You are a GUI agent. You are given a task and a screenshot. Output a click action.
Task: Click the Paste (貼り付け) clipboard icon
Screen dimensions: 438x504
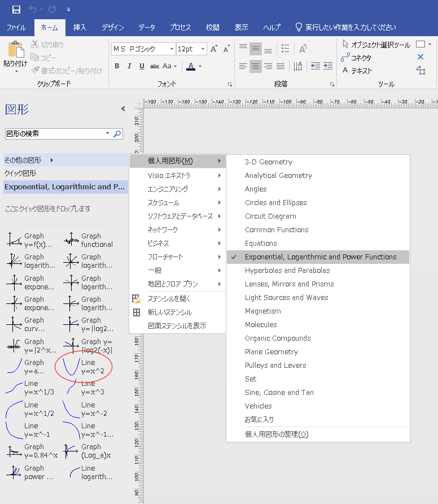pyautogui.click(x=15, y=50)
